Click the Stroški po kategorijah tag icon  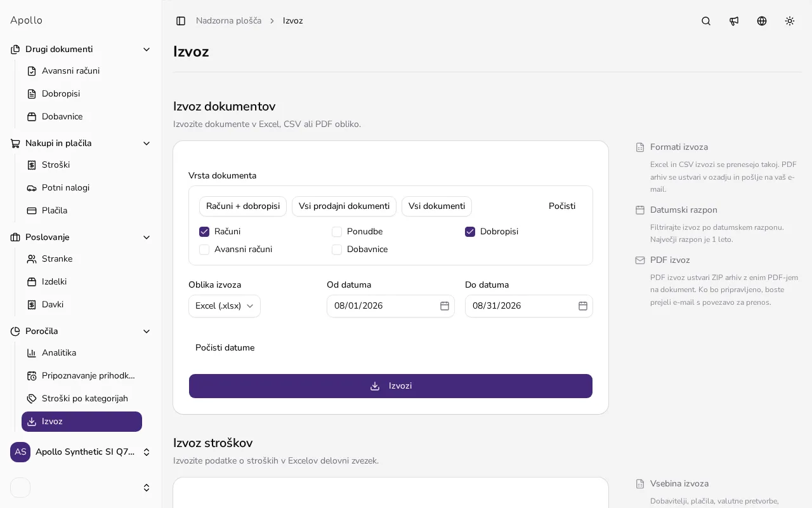click(32, 399)
